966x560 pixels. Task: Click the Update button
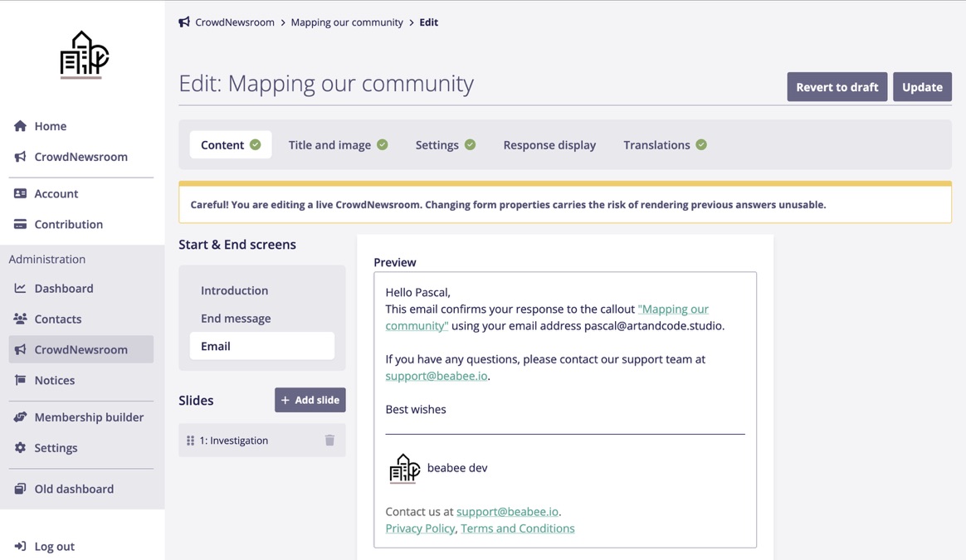(x=921, y=87)
